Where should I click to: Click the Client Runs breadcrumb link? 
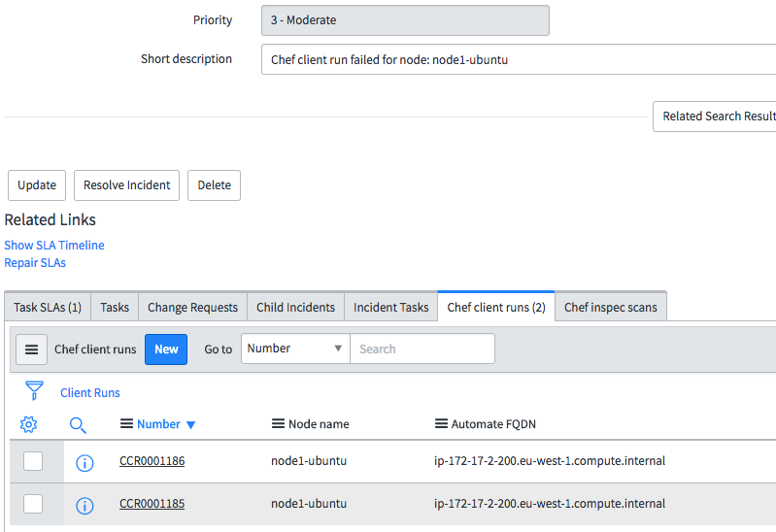(90, 393)
